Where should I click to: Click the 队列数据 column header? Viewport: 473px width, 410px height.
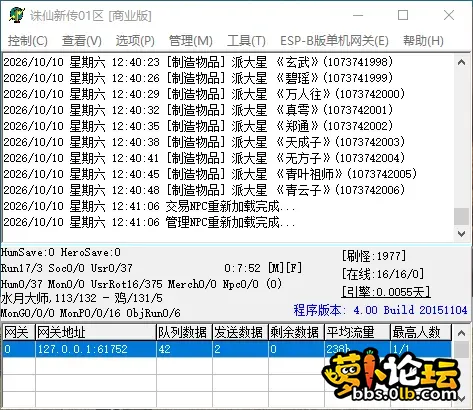pyautogui.click(x=184, y=332)
